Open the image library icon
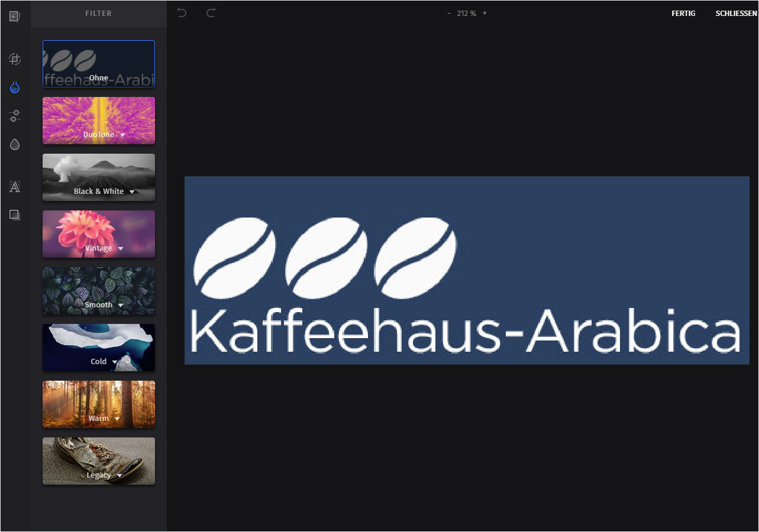 (x=15, y=16)
